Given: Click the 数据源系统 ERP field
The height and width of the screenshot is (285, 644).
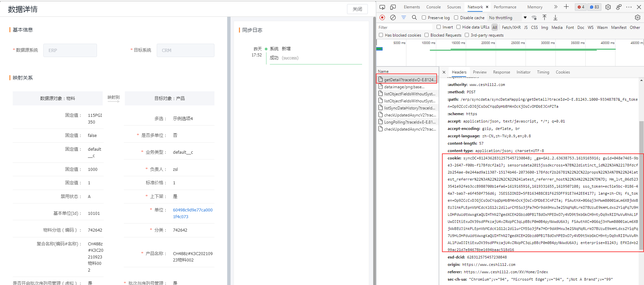Looking at the screenshot, I should pos(70,50).
